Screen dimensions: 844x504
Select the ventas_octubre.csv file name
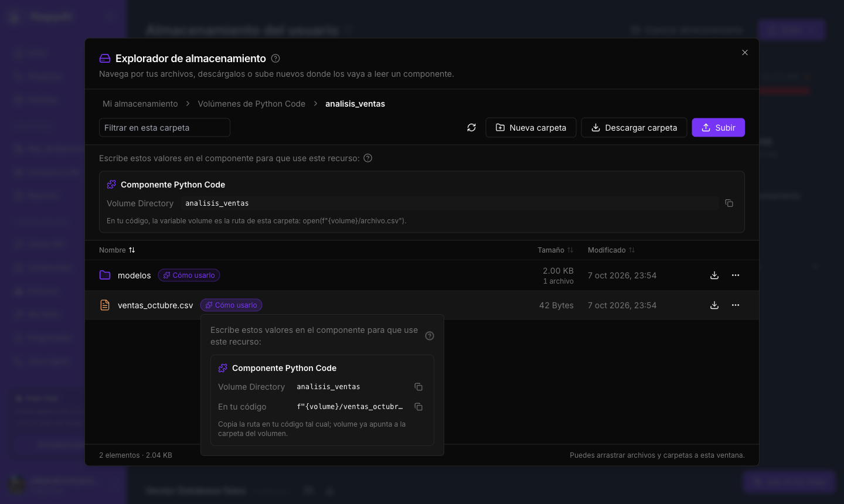pos(155,305)
